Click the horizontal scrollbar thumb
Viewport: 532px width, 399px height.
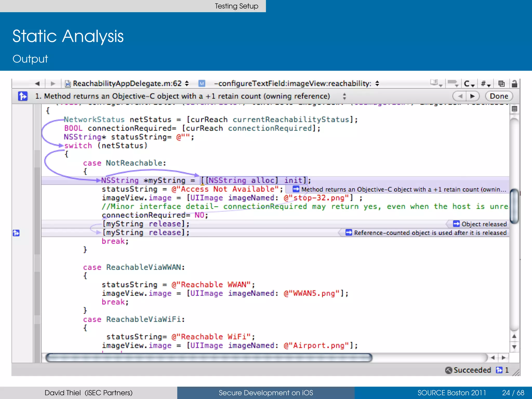click(209, 358)
